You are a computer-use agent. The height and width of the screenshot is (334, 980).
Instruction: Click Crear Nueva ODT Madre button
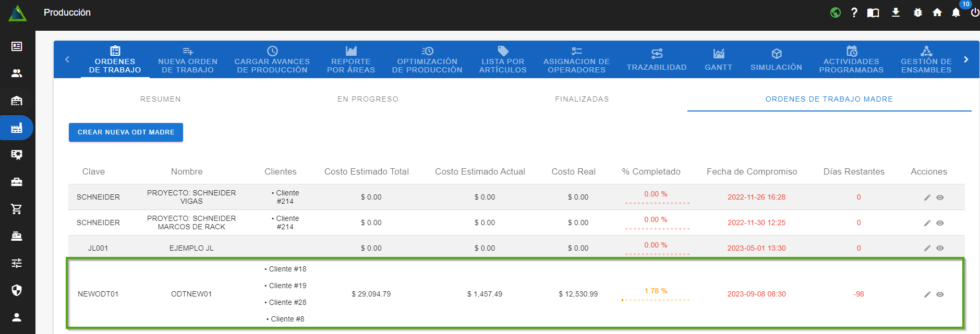point(126,132)
